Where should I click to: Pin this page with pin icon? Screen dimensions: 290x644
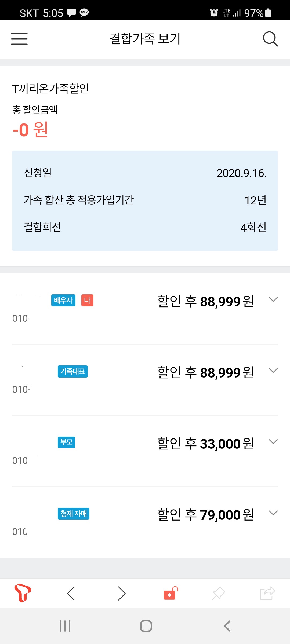point(218,593)
